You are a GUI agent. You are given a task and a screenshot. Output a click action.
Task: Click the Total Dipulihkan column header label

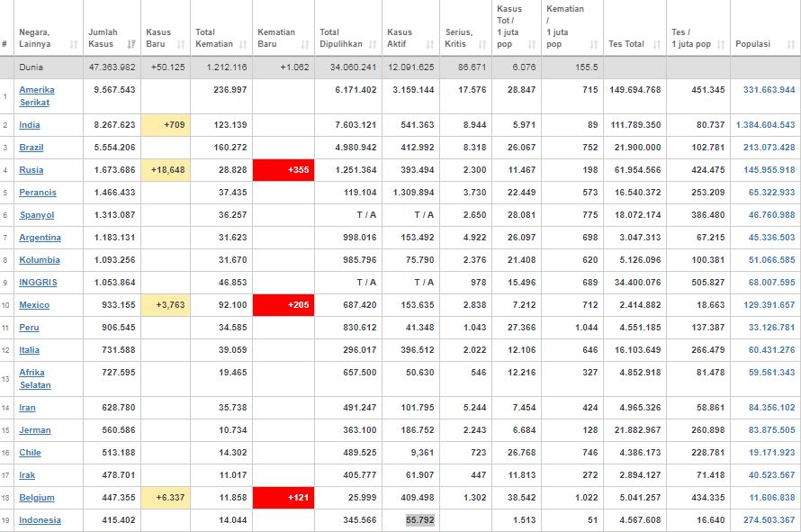pyautogui.click(x=341, y=39)
